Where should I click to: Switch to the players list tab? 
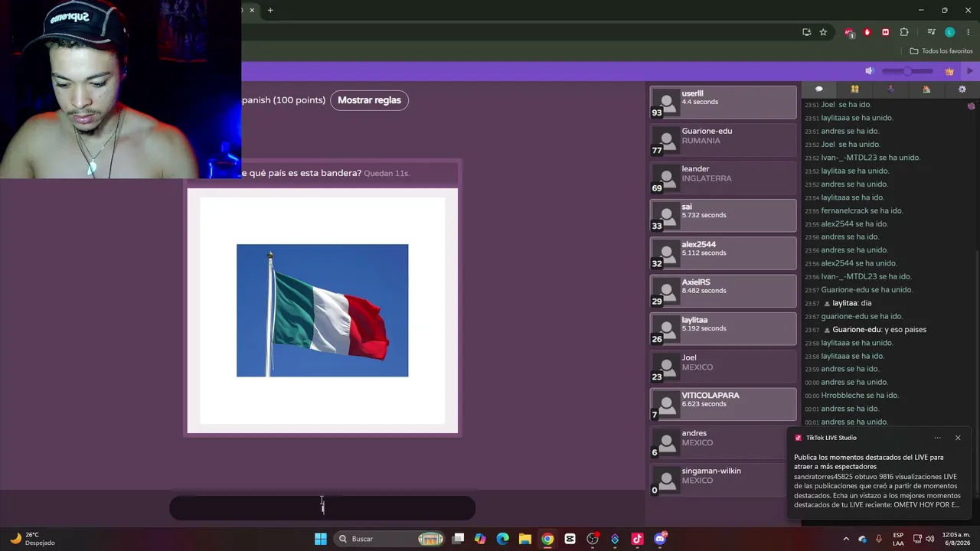pyautogui.click(x=854, y=90)
